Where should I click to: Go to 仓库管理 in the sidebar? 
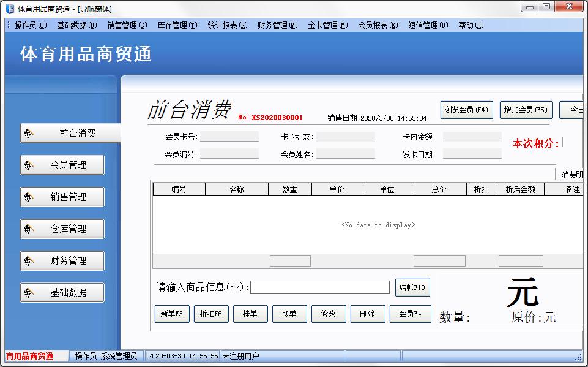(x=62, y=229)
